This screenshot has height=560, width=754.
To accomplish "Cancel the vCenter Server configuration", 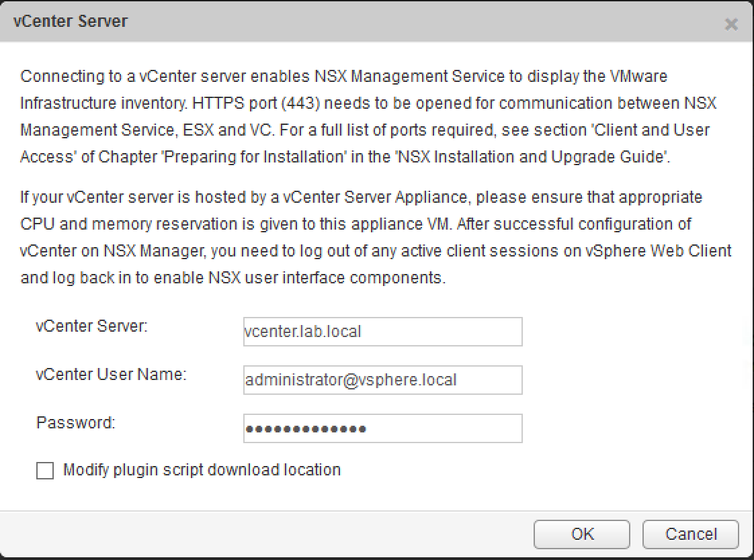I will 691,534.
